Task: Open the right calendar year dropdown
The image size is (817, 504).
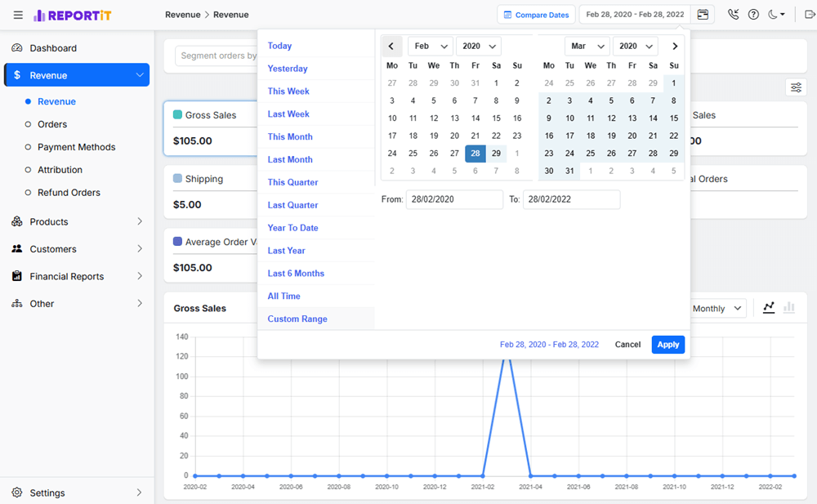Action: pos(635,47)
